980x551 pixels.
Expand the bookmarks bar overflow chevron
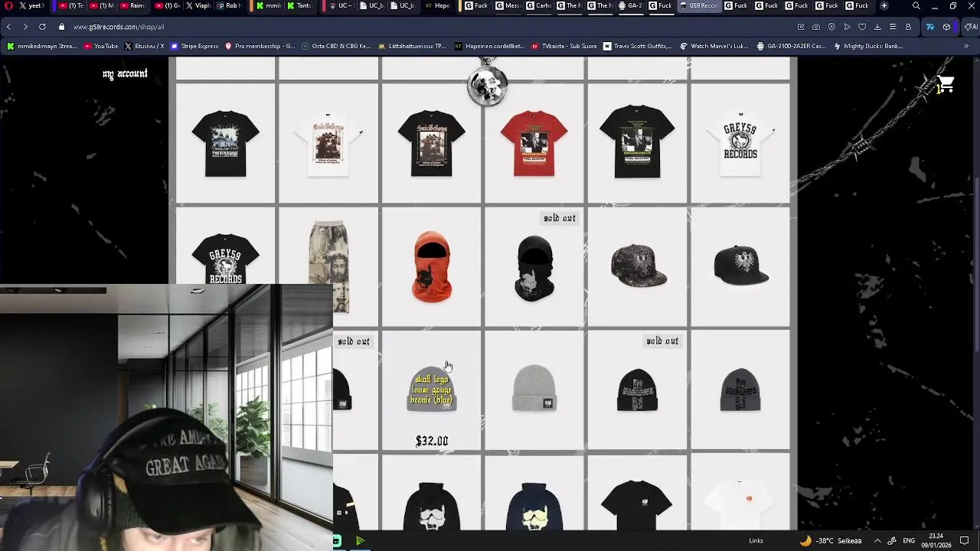(966, 46)
